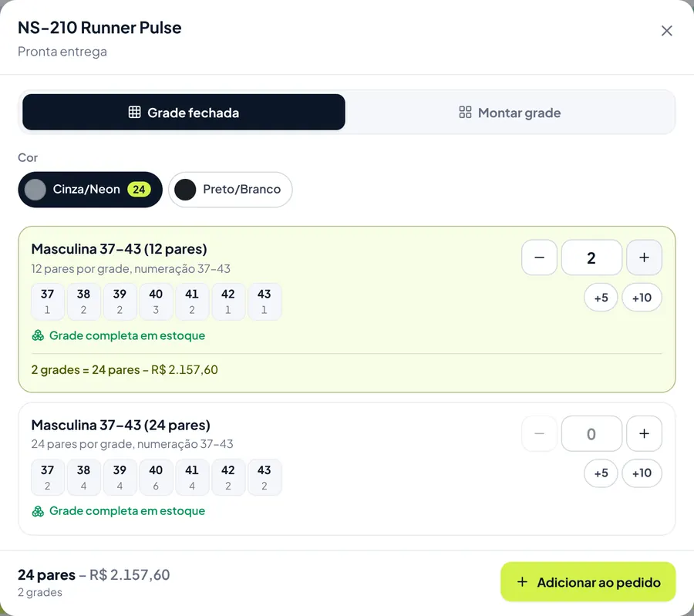Screen dimensions: 694x616
Task: Decrease quantity for 12 pares grade
Action: [x=539, y=258]
